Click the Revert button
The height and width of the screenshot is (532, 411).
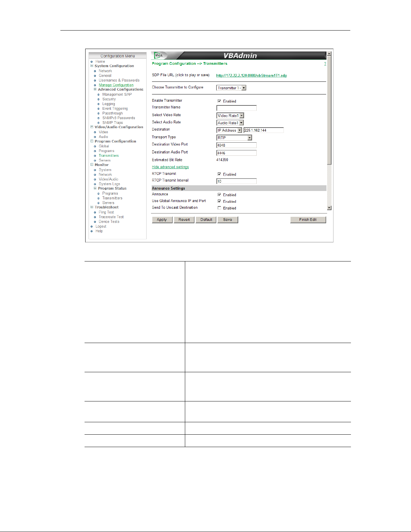pyautogui.click(x=184, y=220)
